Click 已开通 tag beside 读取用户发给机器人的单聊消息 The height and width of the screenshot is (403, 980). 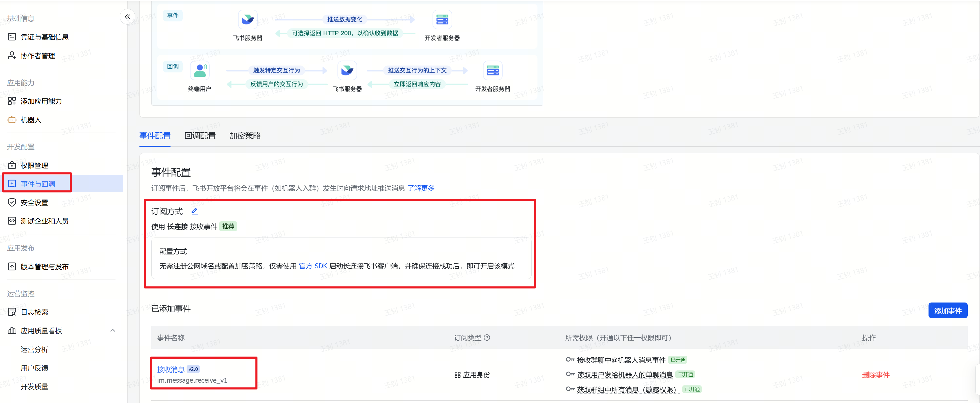[x=685, y=375]
